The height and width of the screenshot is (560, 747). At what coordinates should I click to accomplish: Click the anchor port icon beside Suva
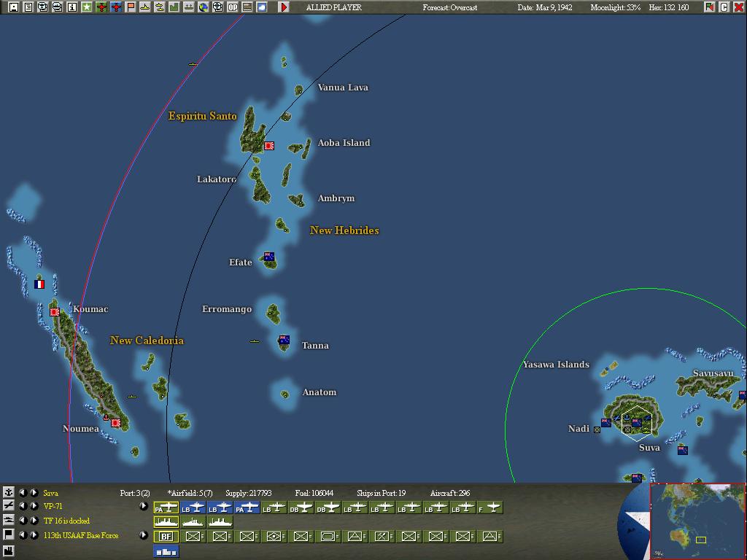click(8, 492)
